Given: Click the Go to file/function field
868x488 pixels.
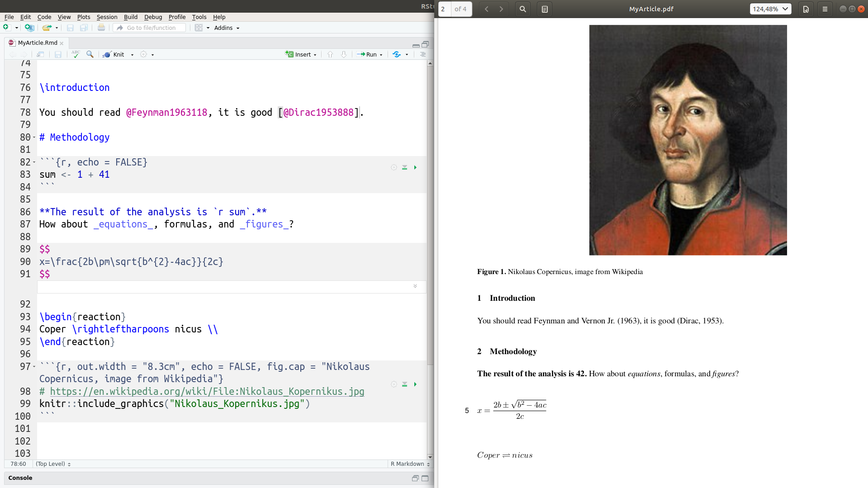Looking at the screenshot, I should (150, 28).
